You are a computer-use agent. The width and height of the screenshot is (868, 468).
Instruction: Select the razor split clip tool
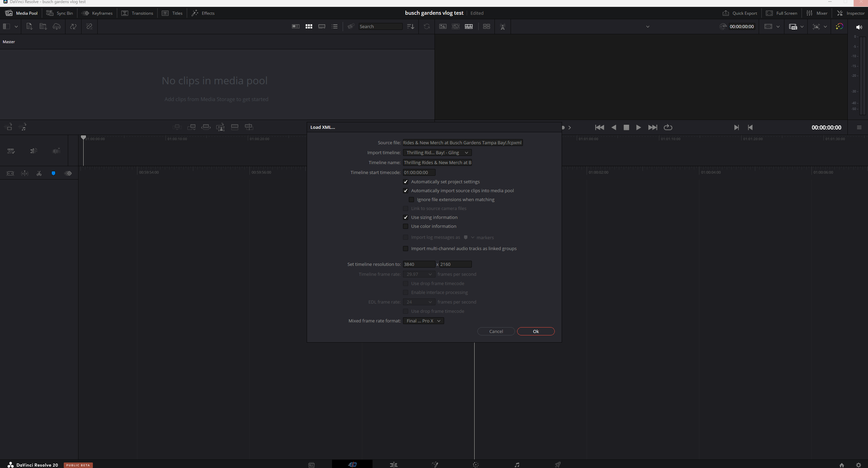pos(39,173)
